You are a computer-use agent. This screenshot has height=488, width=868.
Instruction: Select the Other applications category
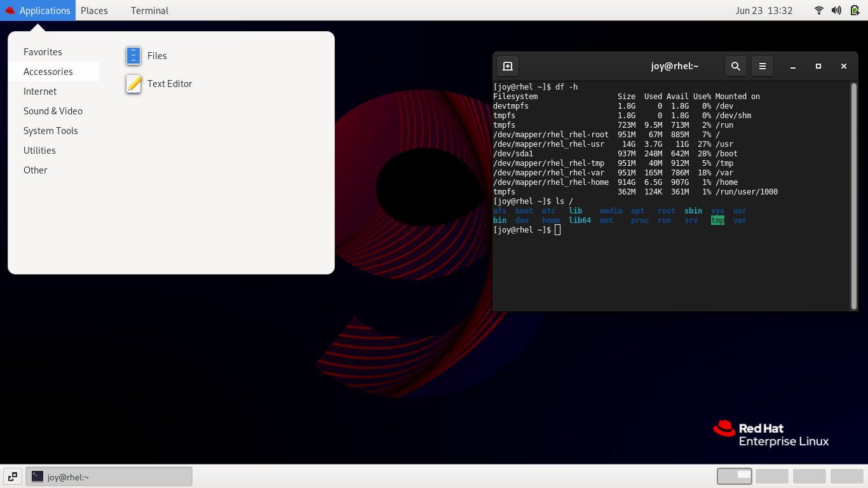click(35, 170)
